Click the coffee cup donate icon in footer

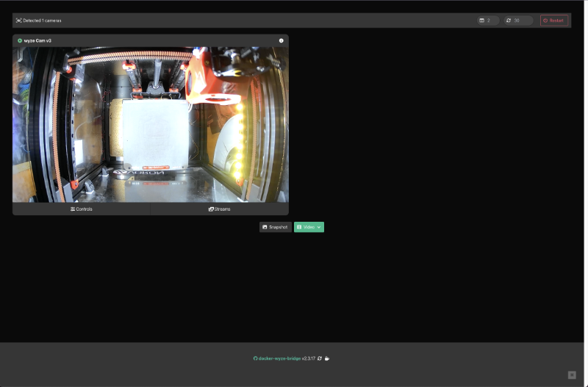coord(327,358)
